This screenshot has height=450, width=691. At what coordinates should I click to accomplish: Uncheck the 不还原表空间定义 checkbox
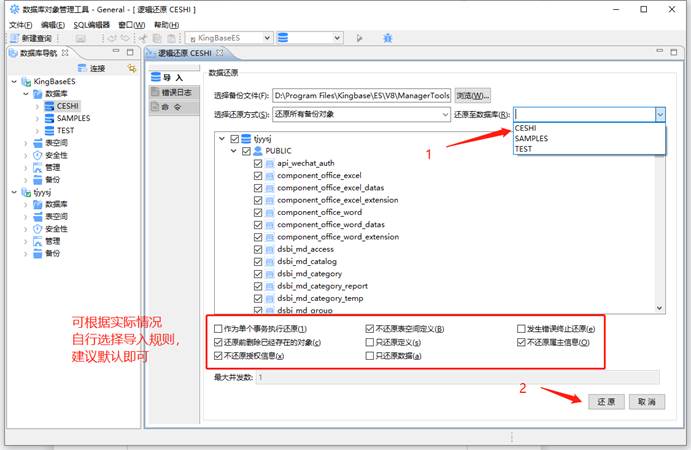pos(369,328)
